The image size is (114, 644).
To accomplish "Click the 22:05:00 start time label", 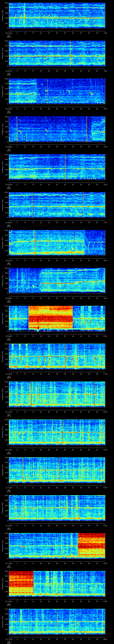I will click(x=9, y=184).
